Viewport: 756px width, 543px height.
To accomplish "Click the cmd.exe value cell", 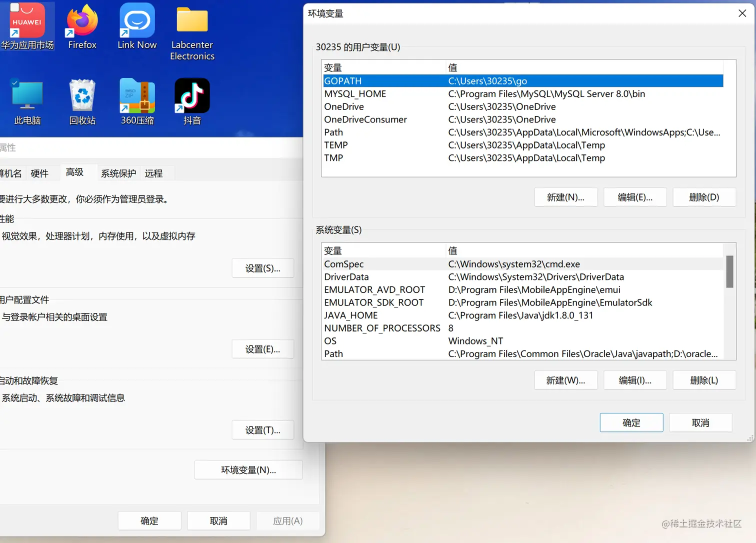I will (x=514, y=263).
